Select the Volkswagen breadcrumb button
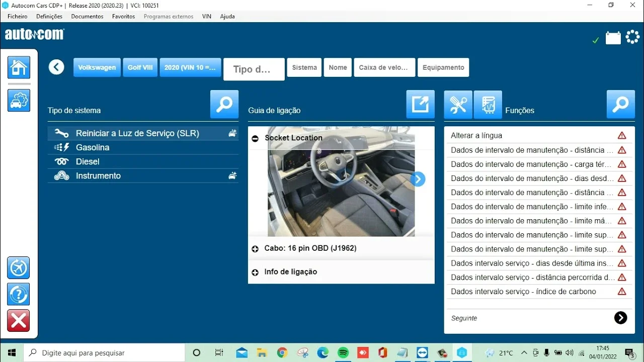This screenshot has width=644, height=362. click(x=97, y=67)
